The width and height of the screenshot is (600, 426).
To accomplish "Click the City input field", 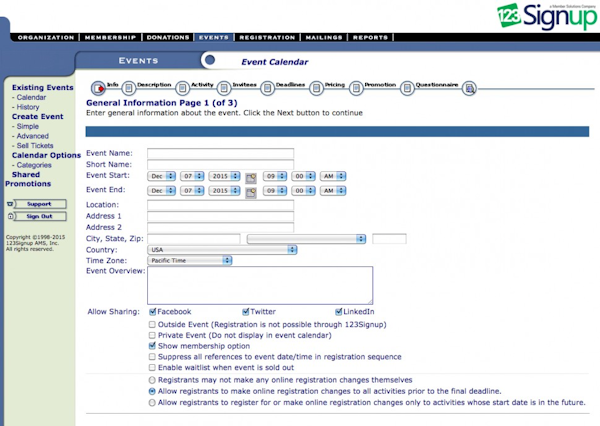I will 194,239.
